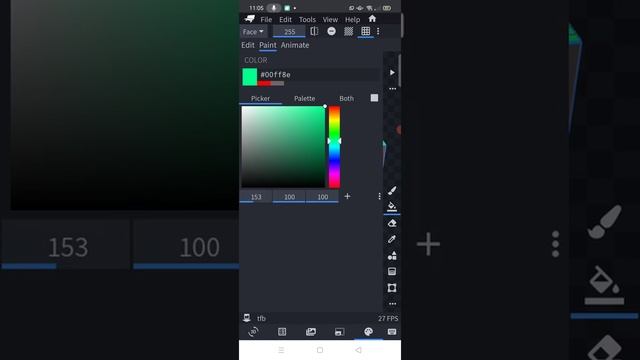Open the View menu
The width and height of the screenshot is (640, 360).
[x=330, y=19]
